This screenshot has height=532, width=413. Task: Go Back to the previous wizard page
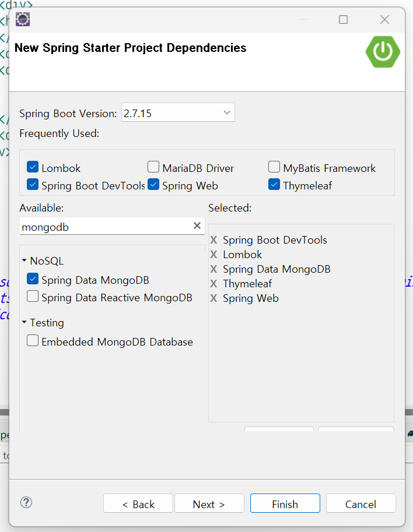click(138, 503)
